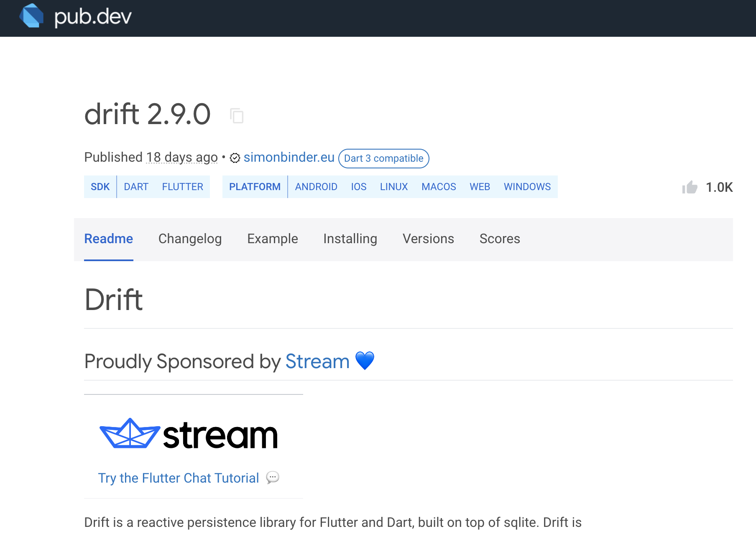The image size is (756, 539).
Task: Select the DART SDK tag
Action: tap(136, 187)
